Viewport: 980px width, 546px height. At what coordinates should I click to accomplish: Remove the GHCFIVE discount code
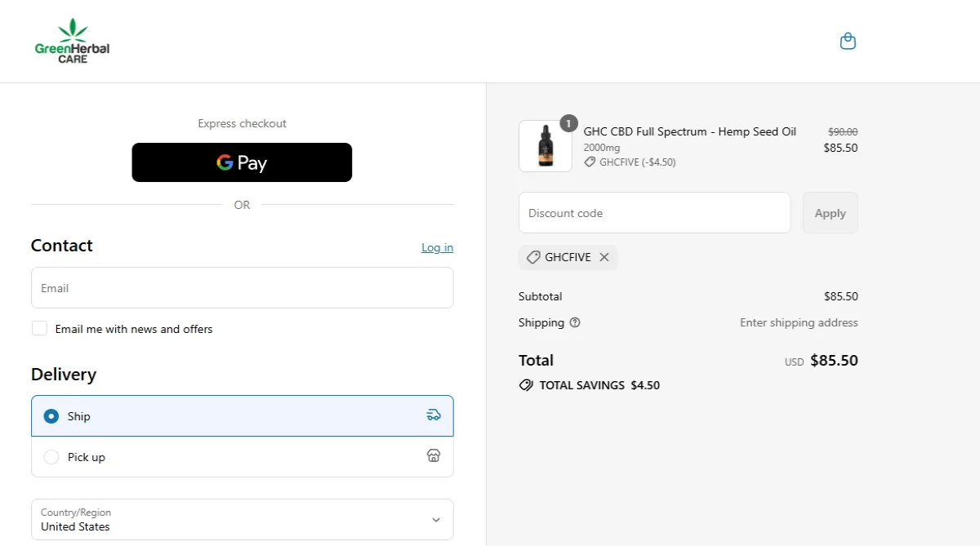coord(604,256)
